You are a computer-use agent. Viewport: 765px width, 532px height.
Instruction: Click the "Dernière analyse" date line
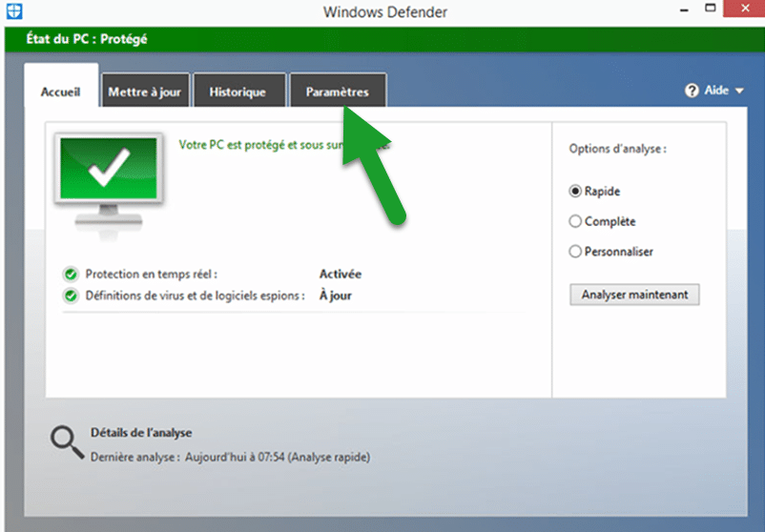pyautogui.click(x=230, y=458)
